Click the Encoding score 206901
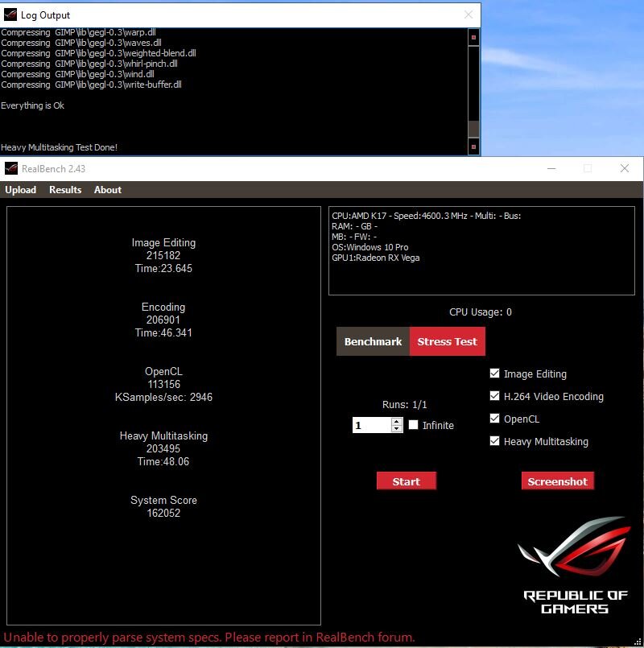Screen dimensions: 644x648 (163, 320)
